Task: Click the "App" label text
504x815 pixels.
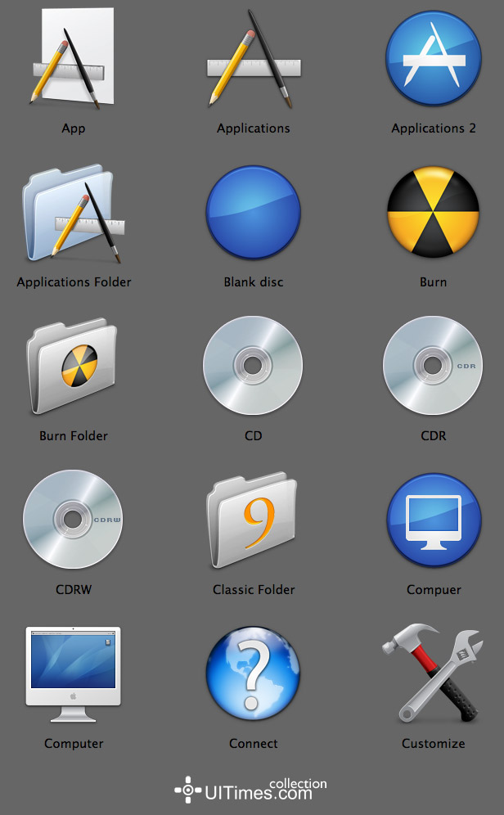Action: pos(74,129)
